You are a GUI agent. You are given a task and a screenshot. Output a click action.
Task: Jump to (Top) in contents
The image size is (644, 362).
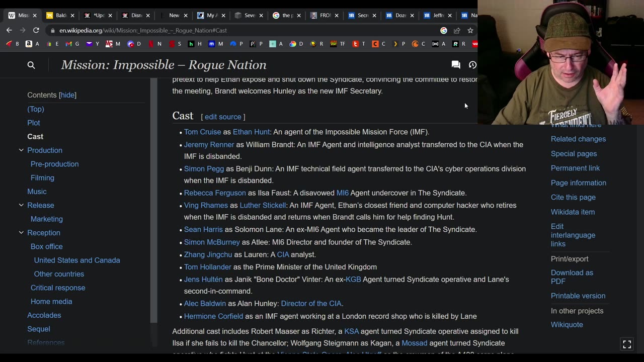tap(36, 109)
